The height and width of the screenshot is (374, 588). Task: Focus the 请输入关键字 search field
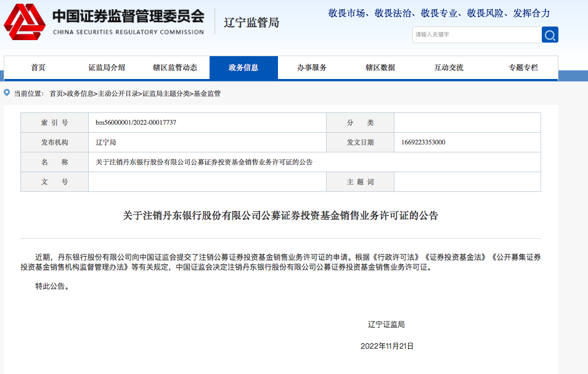coord(477,35)
